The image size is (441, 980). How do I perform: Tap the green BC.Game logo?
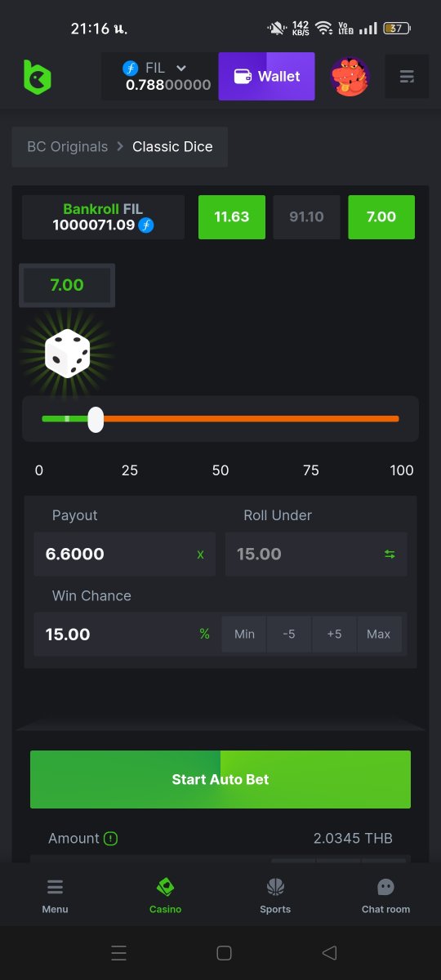pos(37,77)
